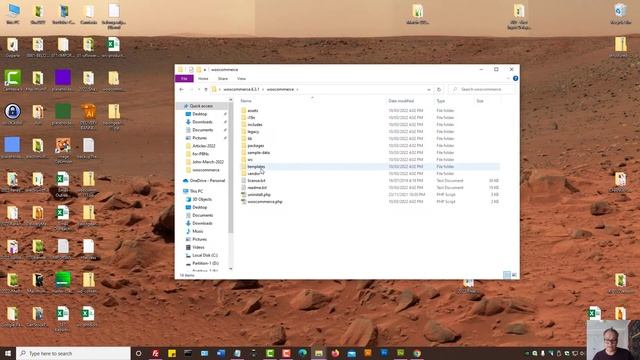
Task: Select Videos under This PC
Action: (198, 247)
